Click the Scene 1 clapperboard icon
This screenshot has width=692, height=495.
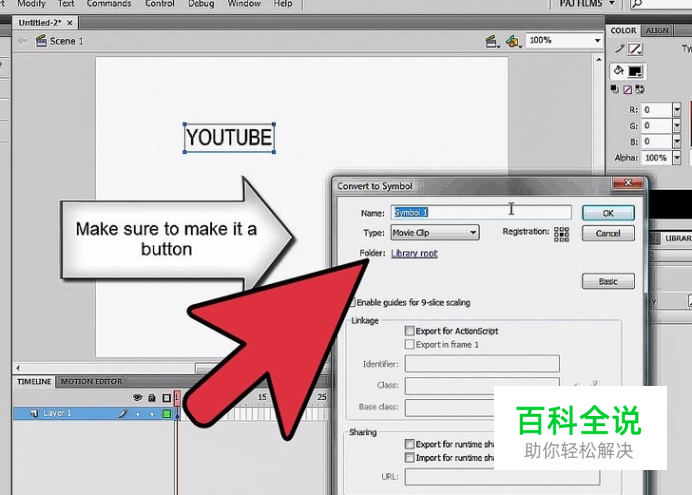coord(41,41)
